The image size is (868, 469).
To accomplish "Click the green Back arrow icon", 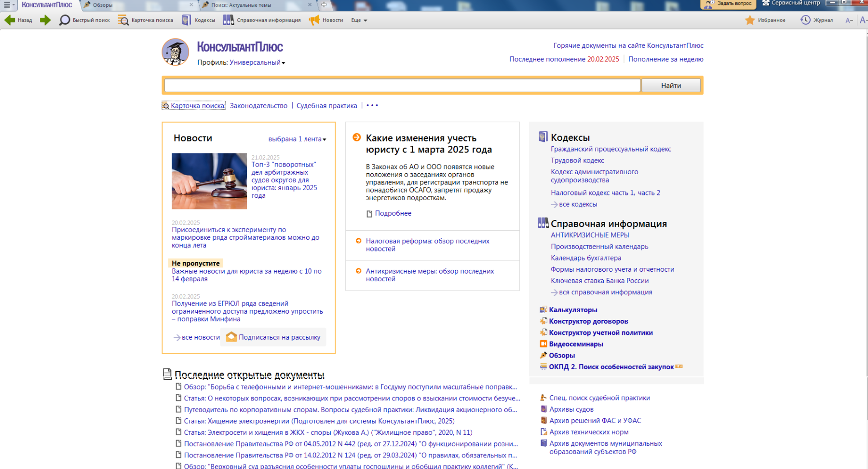I will coord(10,20).
